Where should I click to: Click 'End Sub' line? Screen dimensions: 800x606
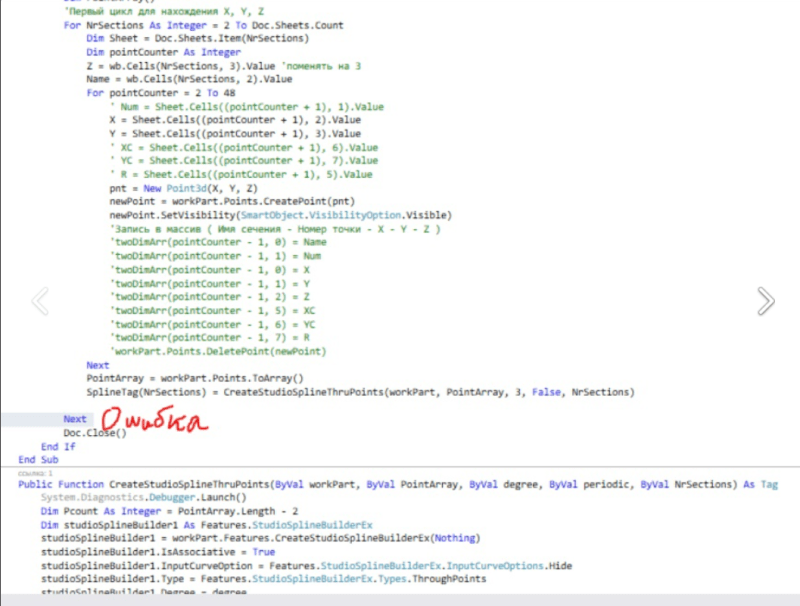(x=38, y=460)
